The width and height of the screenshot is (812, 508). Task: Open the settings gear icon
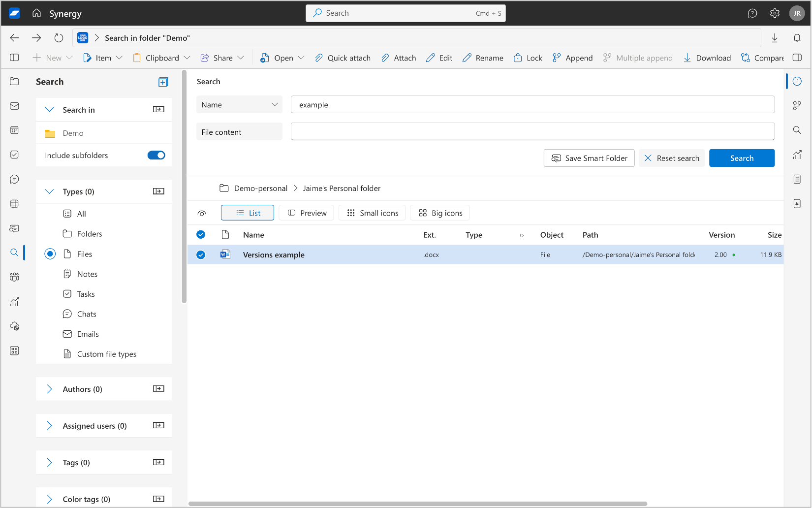[775, 13]
